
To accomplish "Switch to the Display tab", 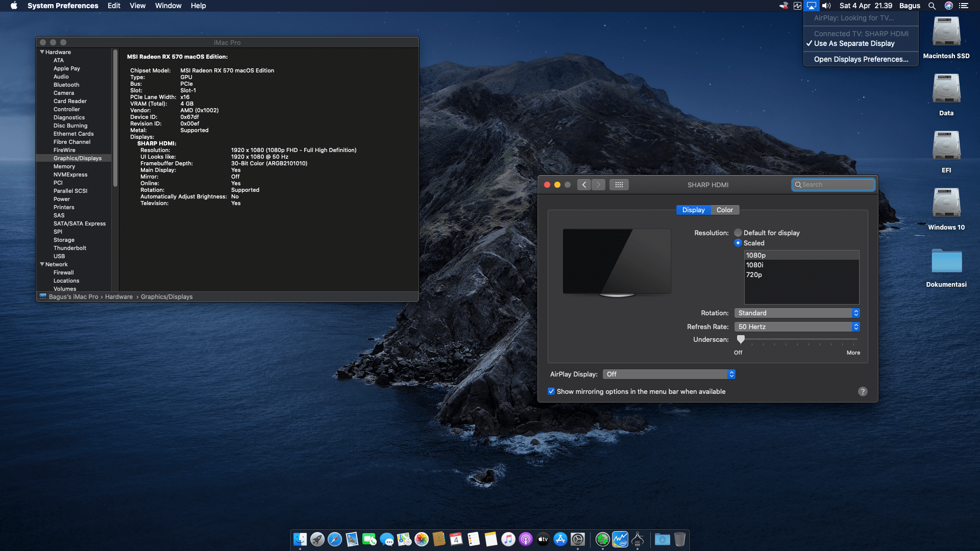I will pos(693,210).
